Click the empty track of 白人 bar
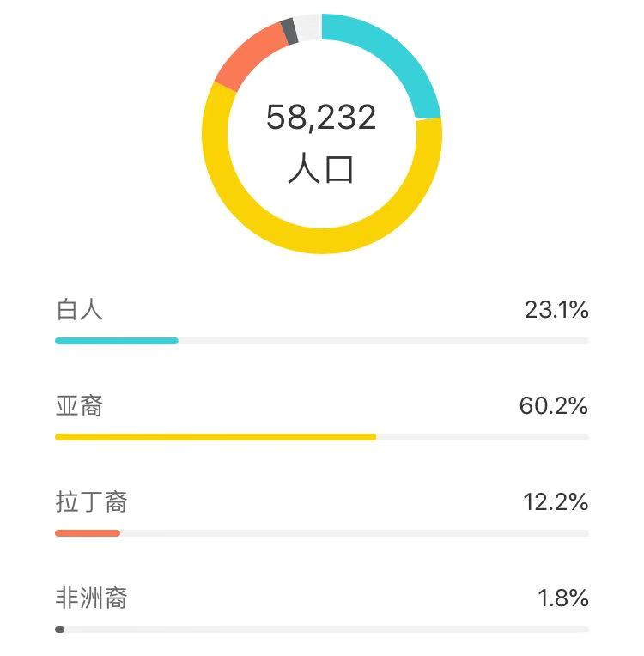Image resolution: width=644 pixels, height=656 pixels. pyautogui.click(x=383, y=341)
